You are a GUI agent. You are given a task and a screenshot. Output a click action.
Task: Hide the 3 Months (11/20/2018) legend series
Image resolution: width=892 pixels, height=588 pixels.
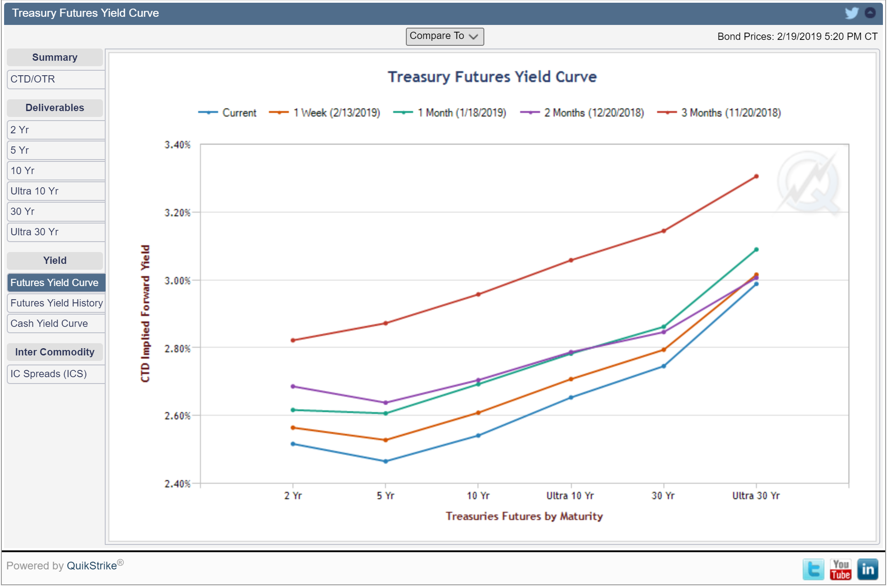[x=719, y=113]
